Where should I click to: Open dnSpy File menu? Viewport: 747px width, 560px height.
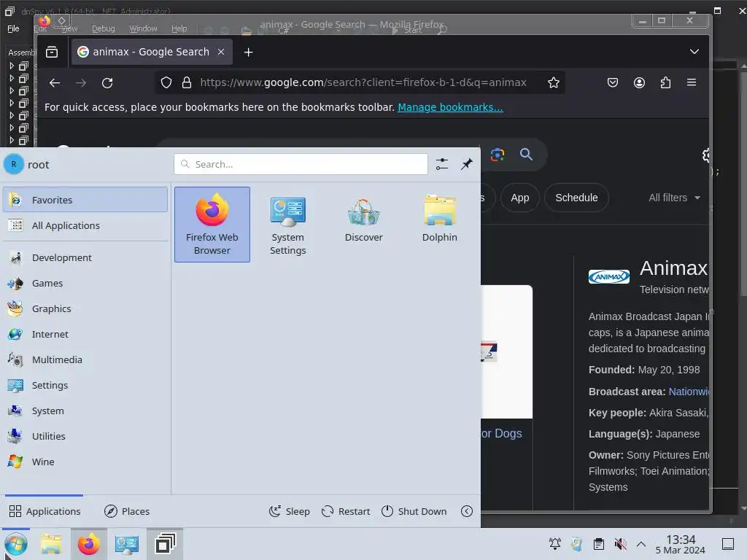pyautogui.click(x=13, y=28)
